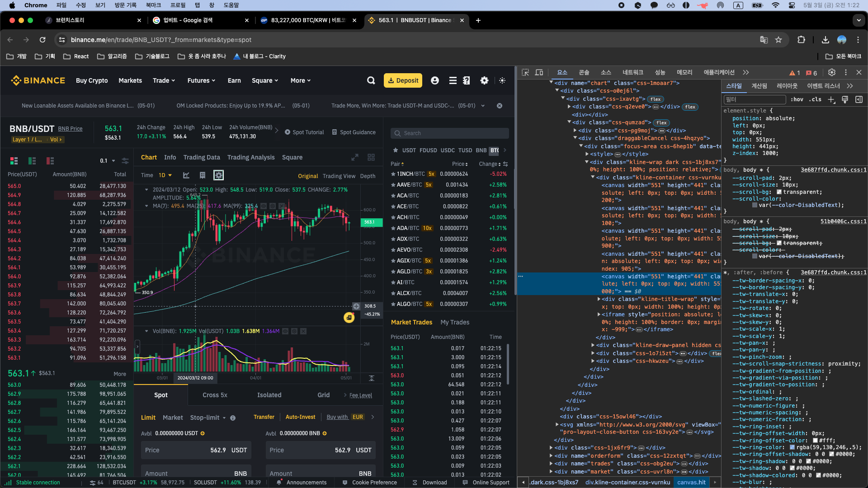The height and width of the screenshot is (488, 868).
Task: Open the user profile account icon
Action: tap(435, 80)
